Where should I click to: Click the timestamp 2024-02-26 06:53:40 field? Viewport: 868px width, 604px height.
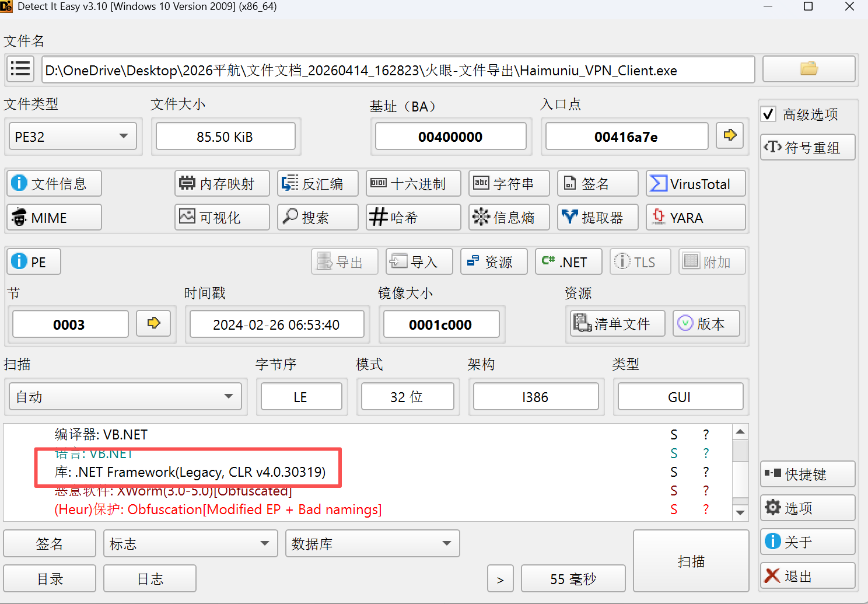[276, 324]
